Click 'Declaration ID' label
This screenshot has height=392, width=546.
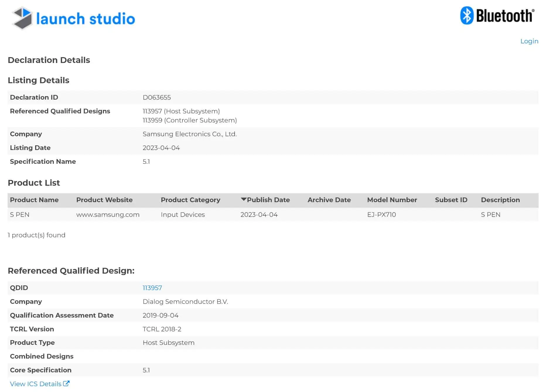coord(34,97)
